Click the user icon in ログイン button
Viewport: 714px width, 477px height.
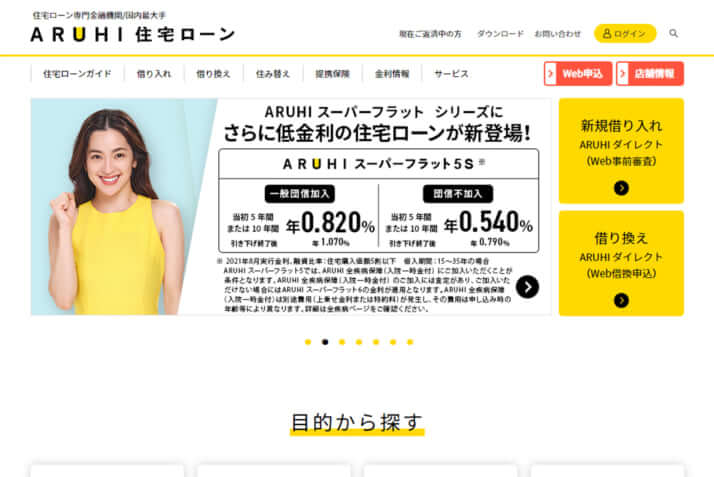pyautogui.click(x=607, y=33)
